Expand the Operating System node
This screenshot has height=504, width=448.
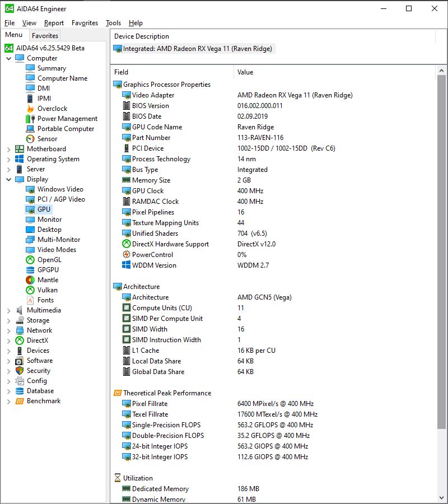tap(8, 159)
